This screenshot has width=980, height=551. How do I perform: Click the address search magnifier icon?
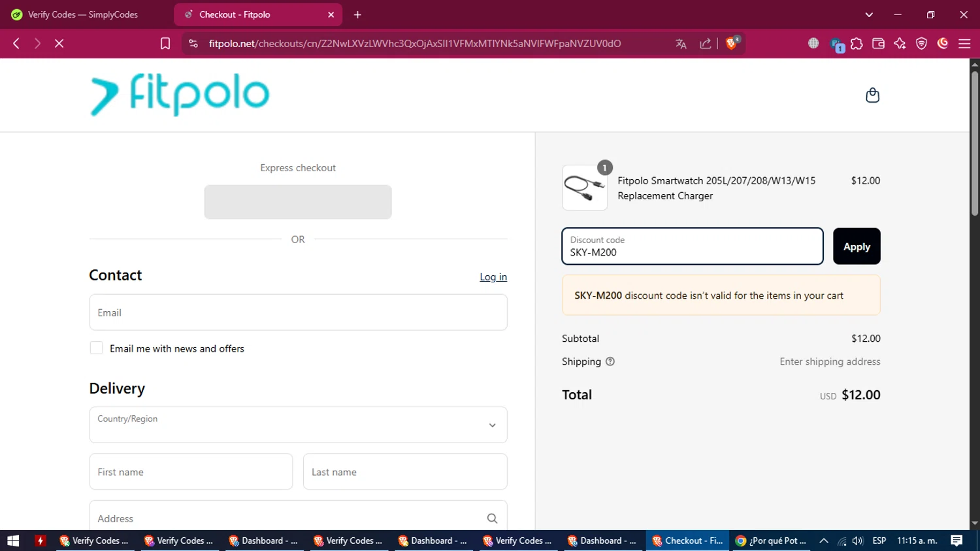[492, 518]
